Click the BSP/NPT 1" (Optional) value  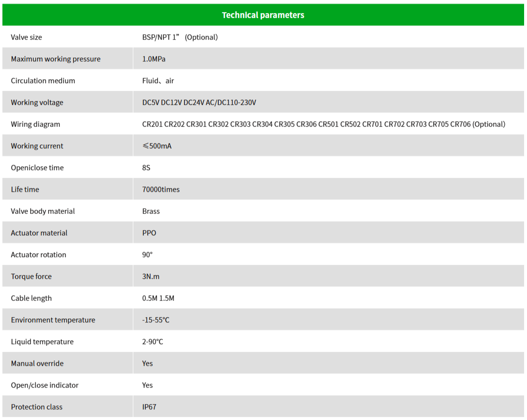tap(180, 37)
